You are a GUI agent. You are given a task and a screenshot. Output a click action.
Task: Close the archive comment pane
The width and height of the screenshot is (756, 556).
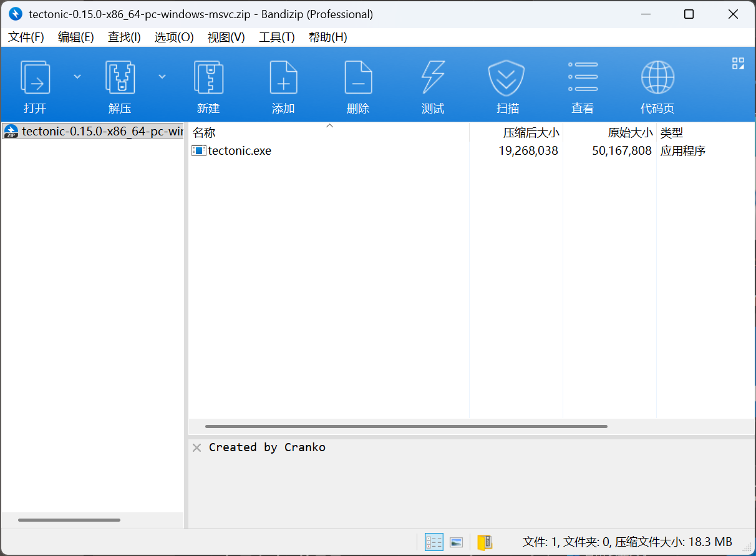pyautogui.click(x=196, y=447)
